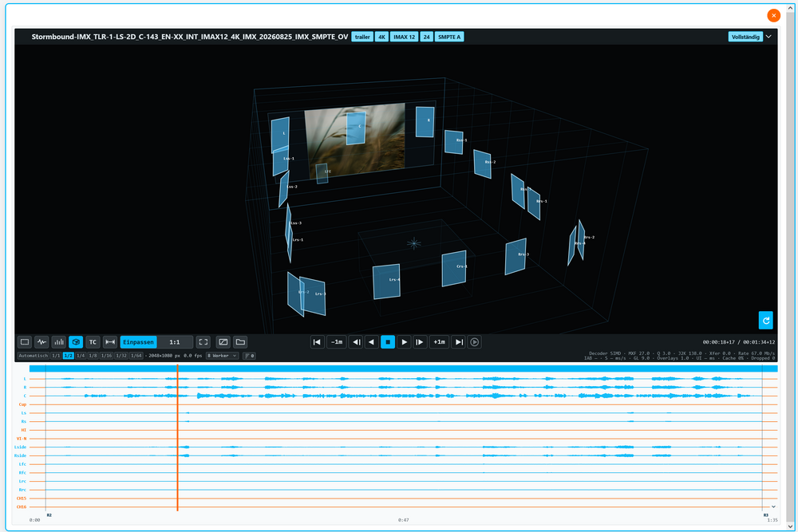
Task: Select Automatisch resolution mode
Action: point(34,356)
